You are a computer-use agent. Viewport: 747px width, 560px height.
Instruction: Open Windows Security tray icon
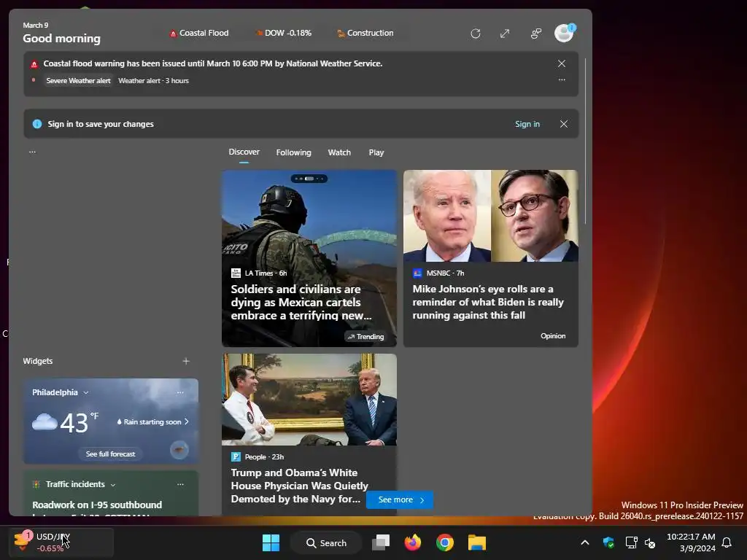(608, 542)
